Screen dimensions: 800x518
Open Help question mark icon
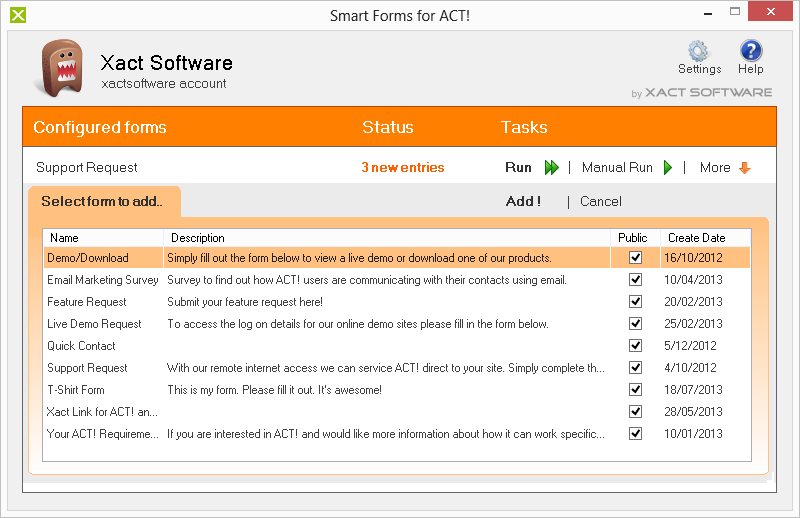(x=751, y=51)
